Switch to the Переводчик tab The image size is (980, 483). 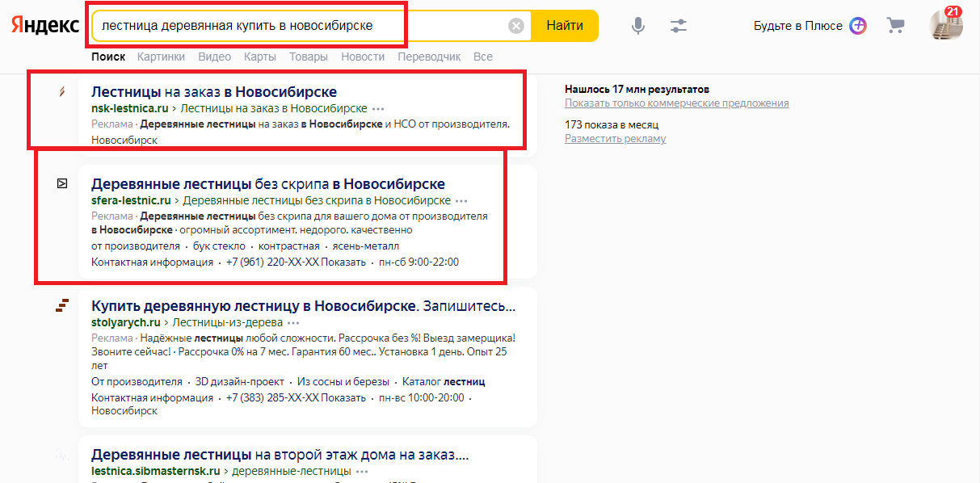[429, 57]
